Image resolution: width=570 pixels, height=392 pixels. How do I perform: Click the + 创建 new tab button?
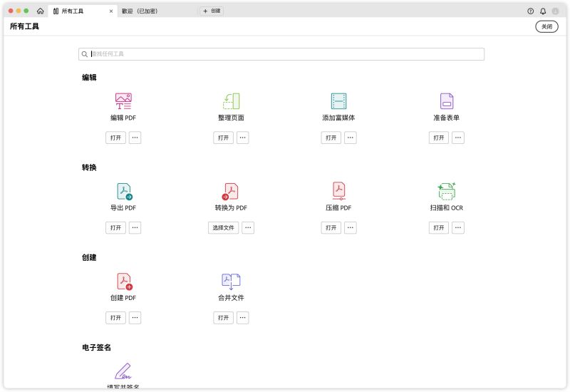(212, 11)
